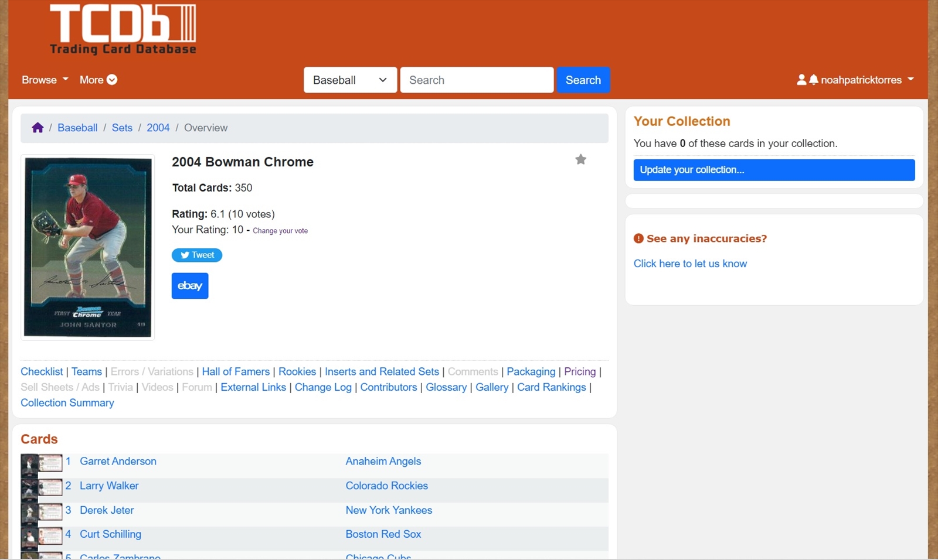
Task: Open the 2004 breadcrumb link
Action: point(158,128)
